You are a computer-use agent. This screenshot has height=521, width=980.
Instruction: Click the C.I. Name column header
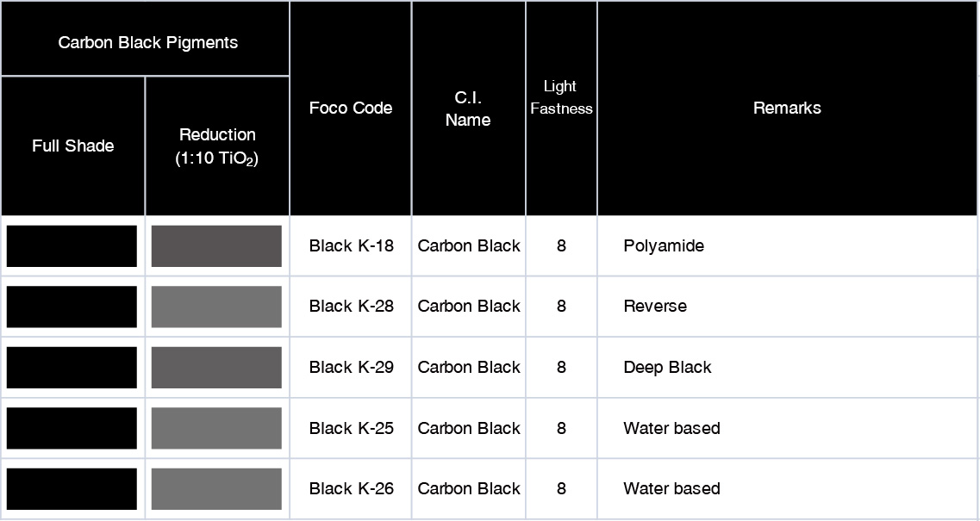pos(468,109)
